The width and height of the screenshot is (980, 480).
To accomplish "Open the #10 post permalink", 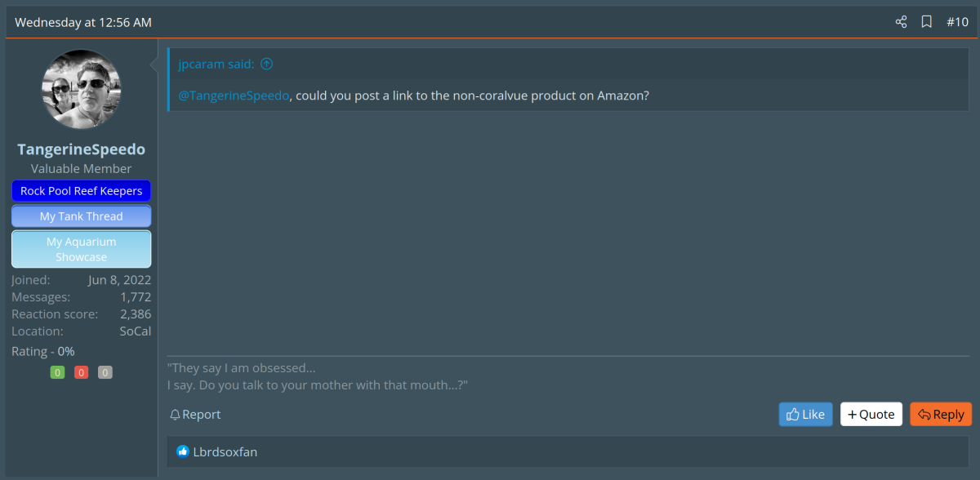I will click(x=957, y=22).
